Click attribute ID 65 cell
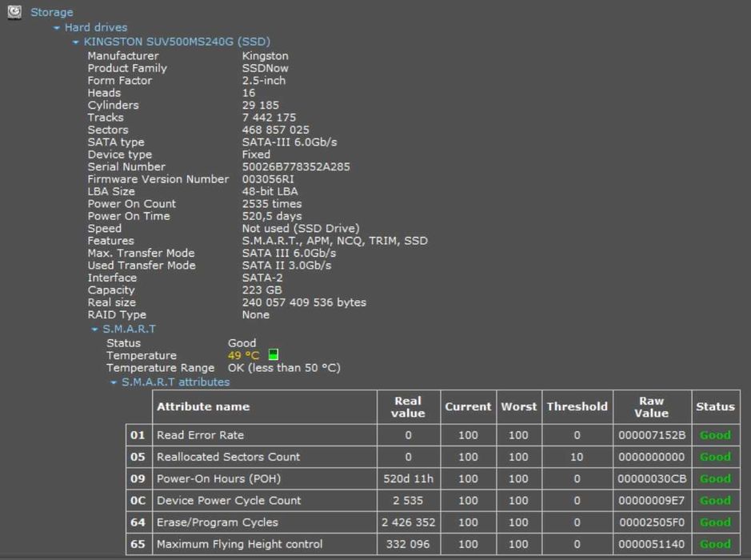This screenshot has height=560, width=751. coord(138,544)
